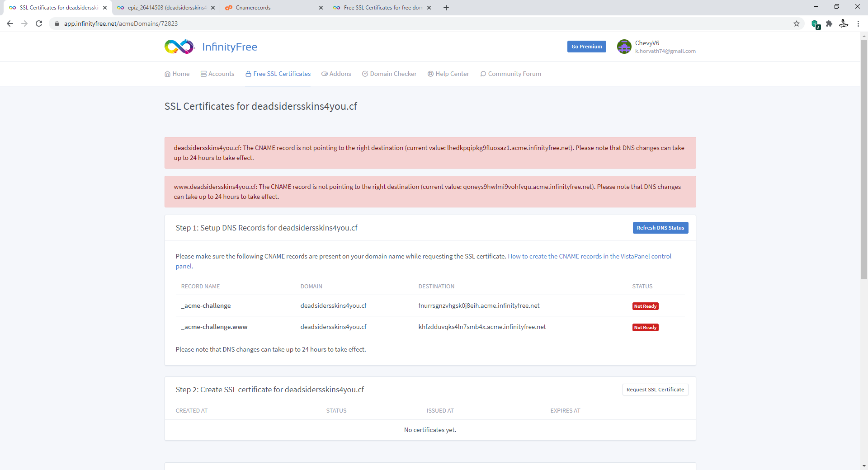
Task: Click the lock icon beside Free SSL Certificates
Action: pyautogui.click(x=248, y=74)
